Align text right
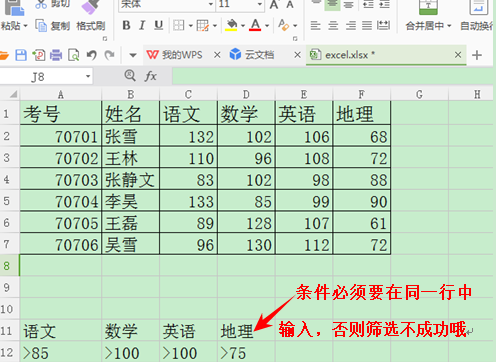The image size is (496, 362). [350, 25]
